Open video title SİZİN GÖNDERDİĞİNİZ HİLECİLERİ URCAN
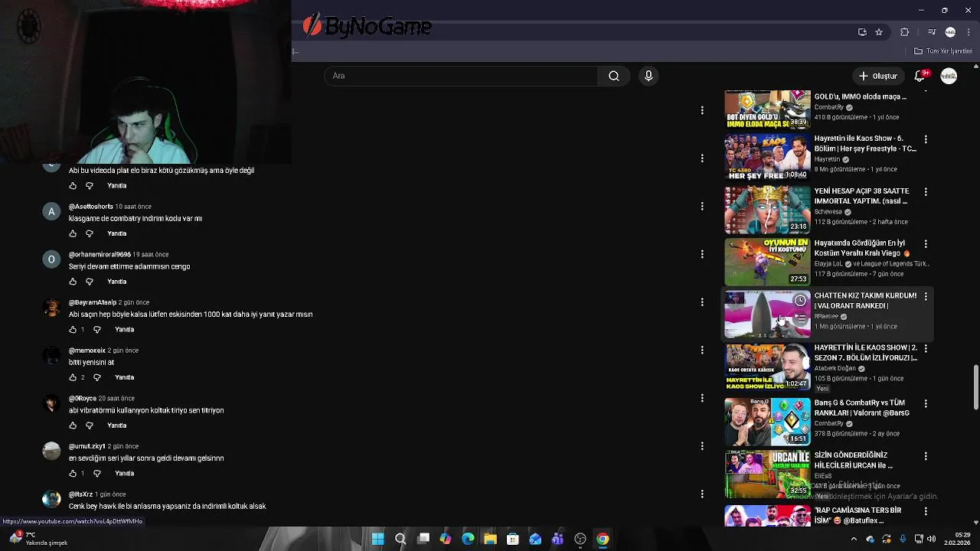The width and height of the screenshot is (980, 551). pyautogui.click(x=854, y=460)
